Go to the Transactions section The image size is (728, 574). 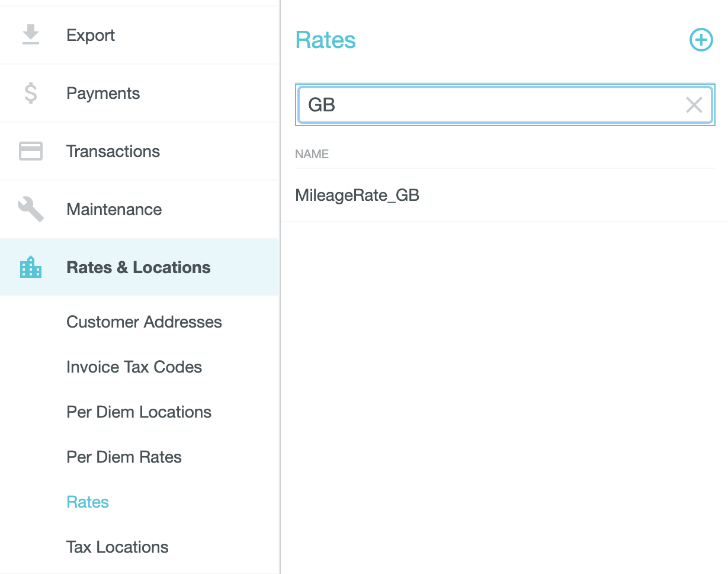click(113, 152)
